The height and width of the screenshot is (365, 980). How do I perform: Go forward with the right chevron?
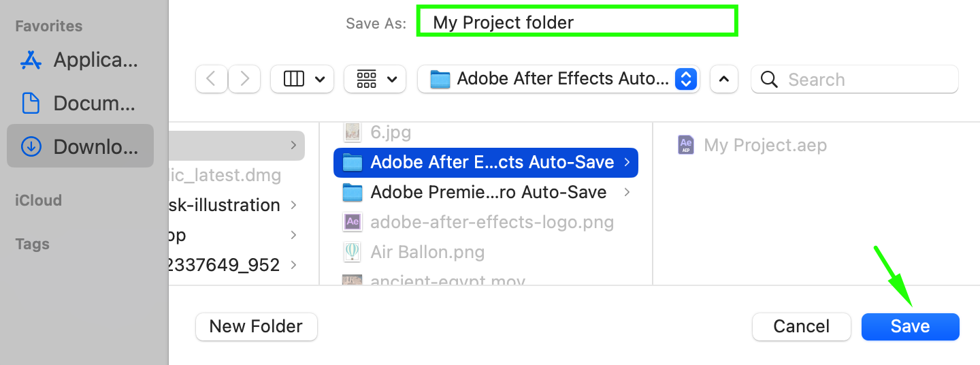[244, 79]
